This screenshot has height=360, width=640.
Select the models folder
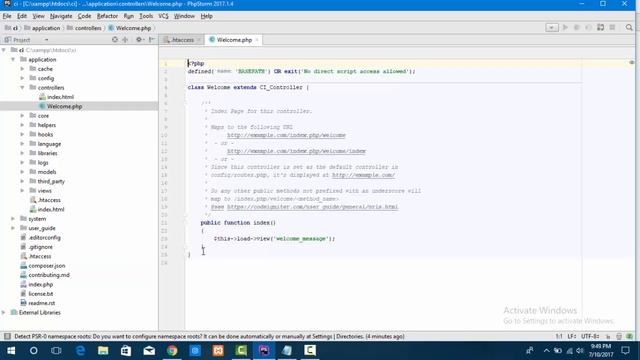pyautogui.click(x=47, y=172)
